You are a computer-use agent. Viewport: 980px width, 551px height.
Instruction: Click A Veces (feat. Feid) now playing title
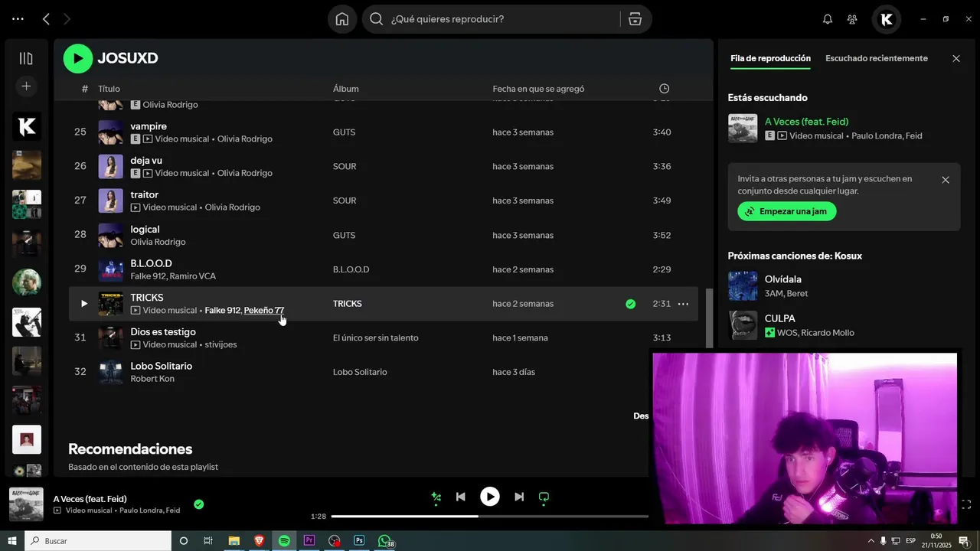click(807, 122)
